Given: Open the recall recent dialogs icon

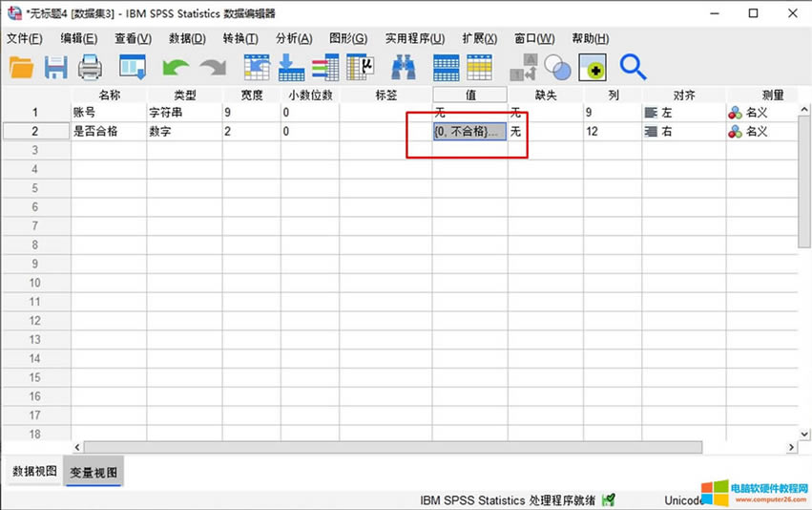Looking at the screenshot, I should tap(133, 67).
